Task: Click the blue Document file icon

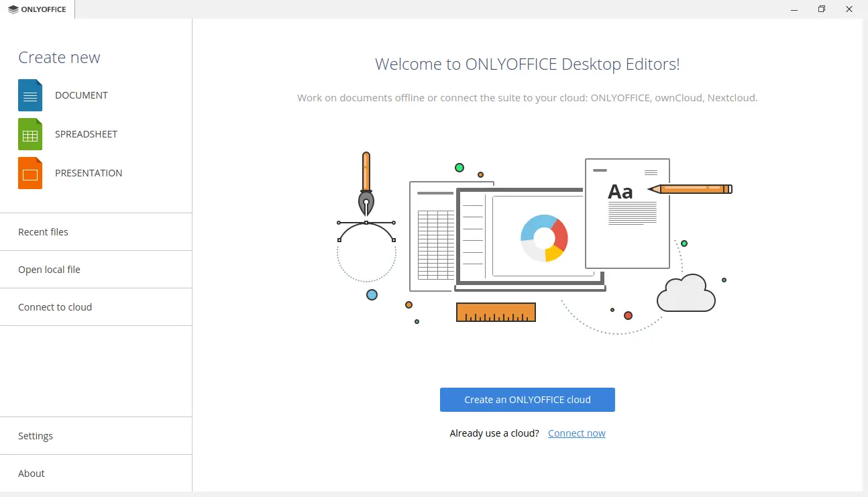Action: click(x=30, y=95)
